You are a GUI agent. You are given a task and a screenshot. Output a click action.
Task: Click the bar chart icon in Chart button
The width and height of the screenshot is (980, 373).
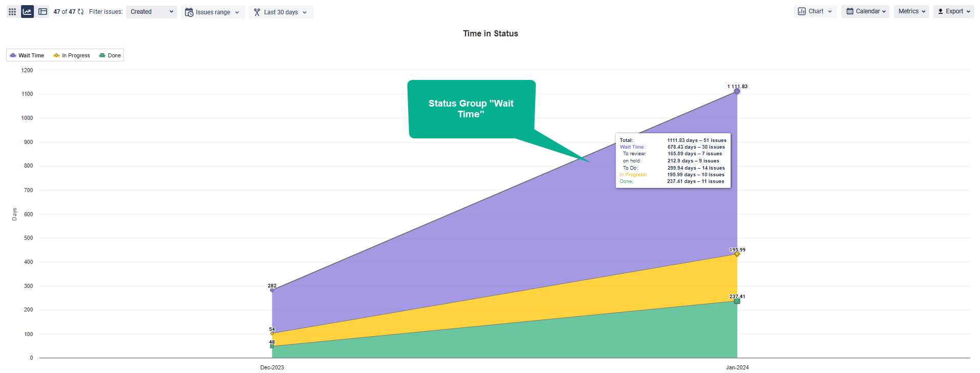pyautogui.click(x=802, y=11)
